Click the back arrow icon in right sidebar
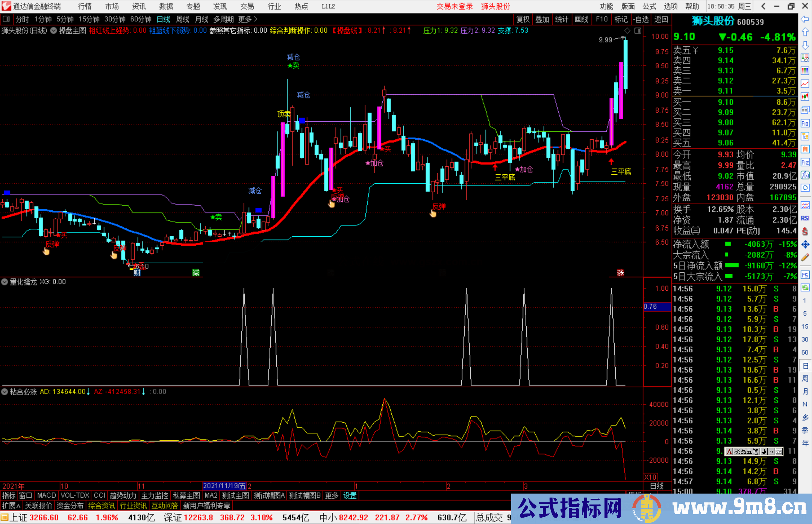Viewport: 812px width, 524px height. (x=805, y=19)
